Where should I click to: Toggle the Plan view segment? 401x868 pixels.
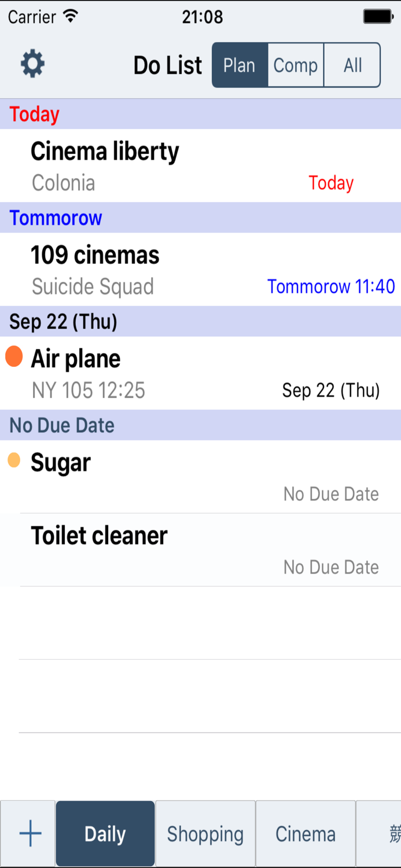pos(240,65)
